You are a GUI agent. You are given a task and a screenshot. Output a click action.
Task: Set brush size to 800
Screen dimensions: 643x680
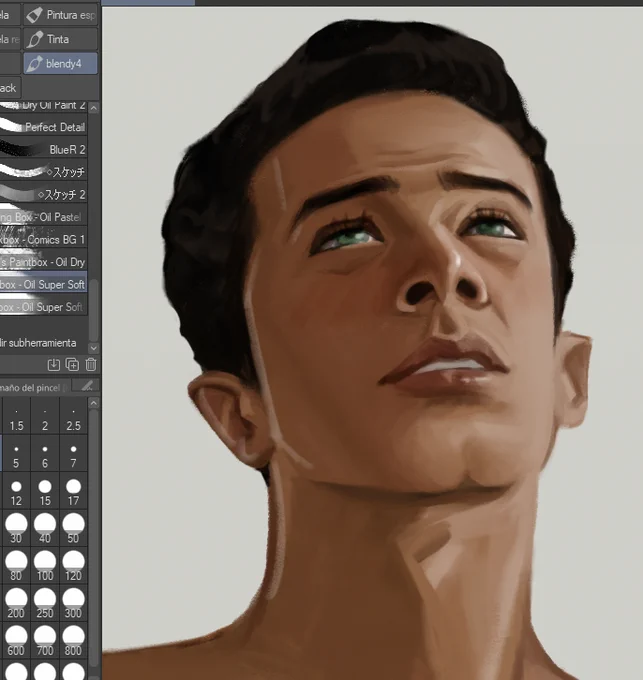(x=73, y=640)
